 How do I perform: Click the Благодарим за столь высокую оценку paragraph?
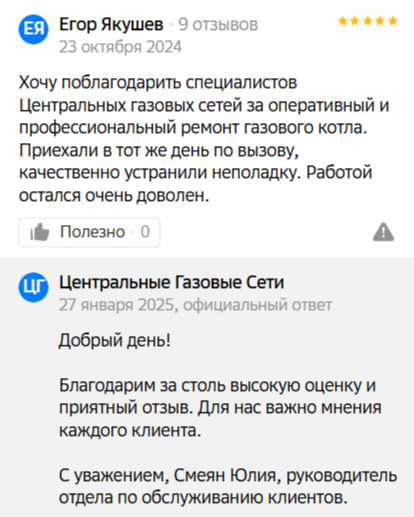click(220, 408)
